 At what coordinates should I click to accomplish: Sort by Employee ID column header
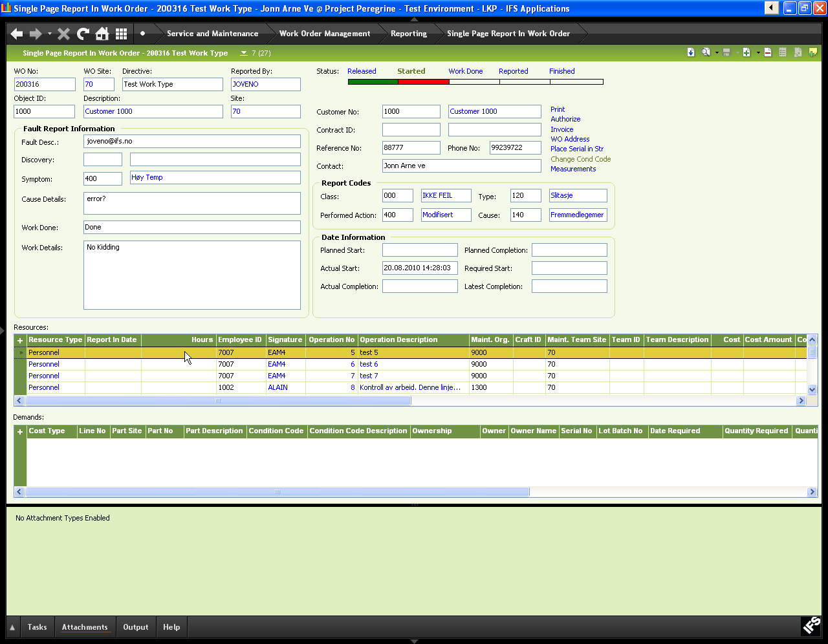click(x=241, y=340)
